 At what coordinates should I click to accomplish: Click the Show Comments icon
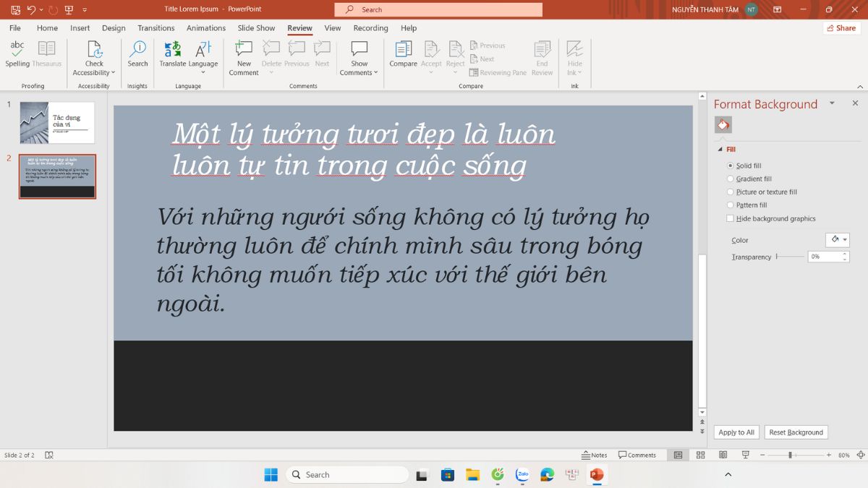359,48
